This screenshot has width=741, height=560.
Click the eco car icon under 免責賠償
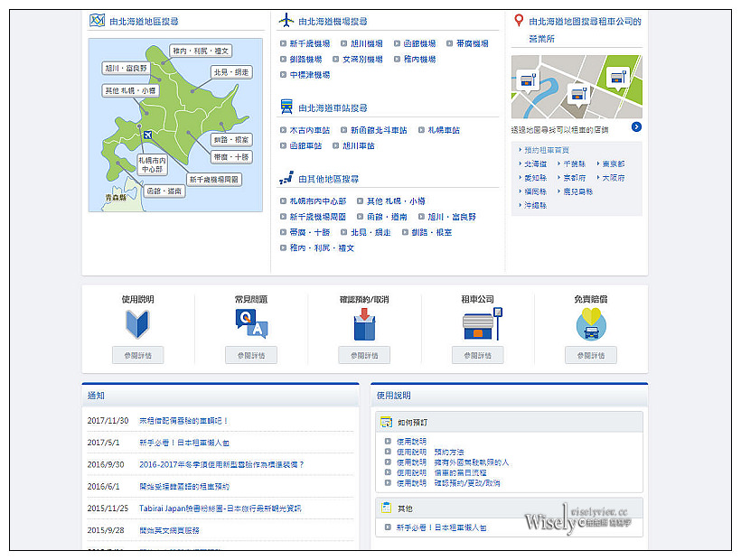click(590, 324)
